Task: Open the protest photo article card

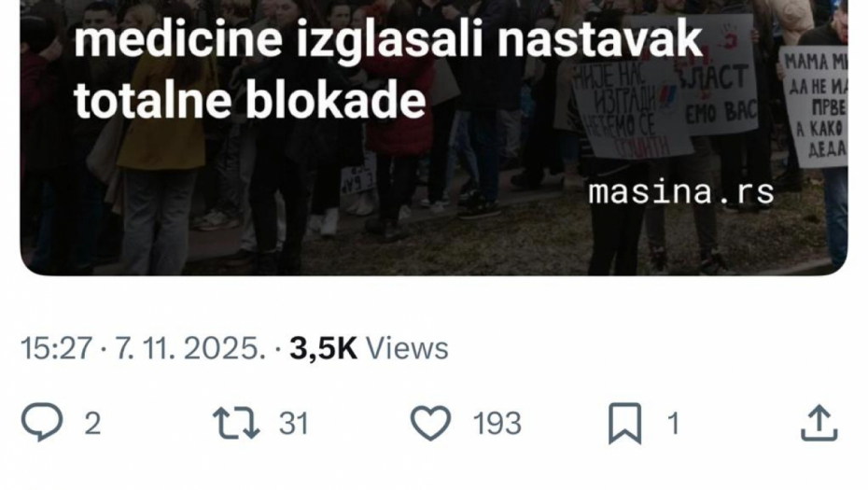Action: [433, 137]
